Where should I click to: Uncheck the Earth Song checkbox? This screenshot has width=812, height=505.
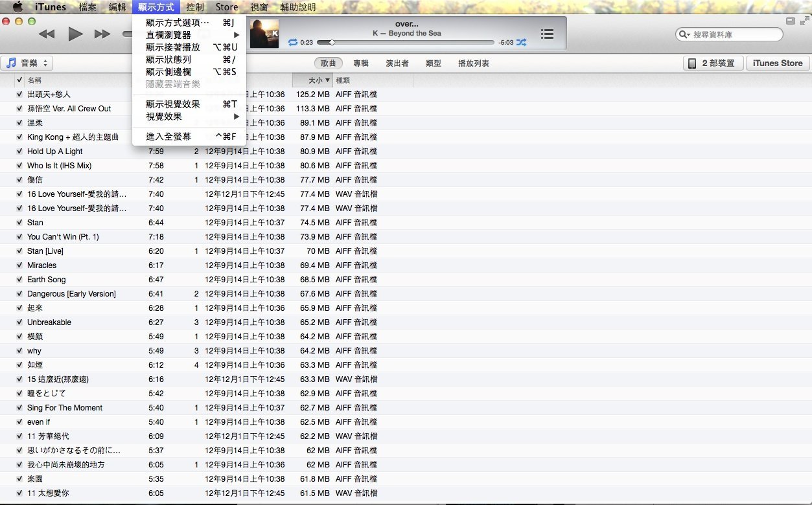[19, 280]
